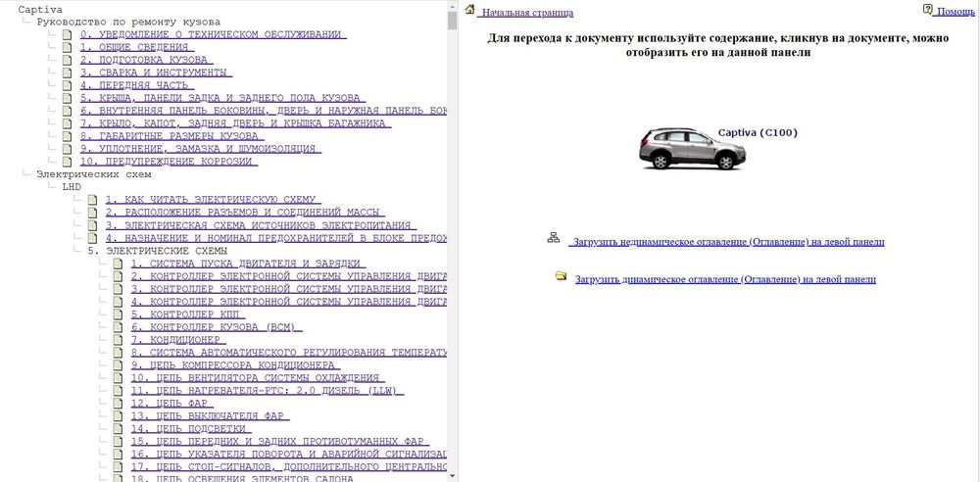Click the left panel vertical scrollbar thumb

click(453, 21)
